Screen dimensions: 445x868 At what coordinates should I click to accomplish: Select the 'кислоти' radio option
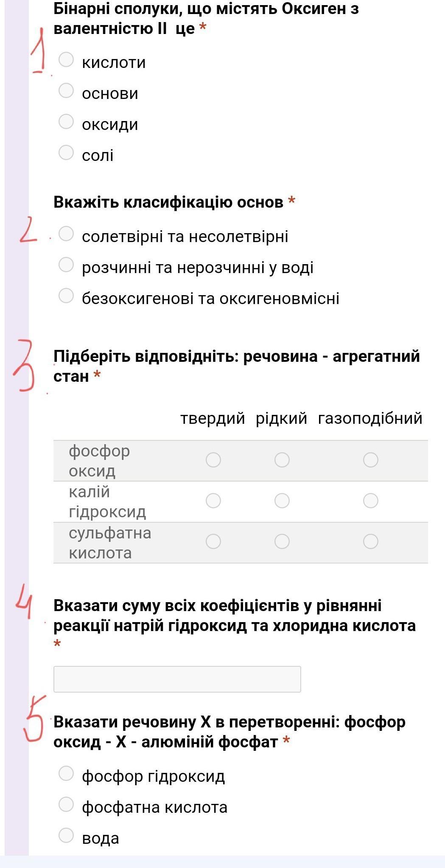[66, 59]
